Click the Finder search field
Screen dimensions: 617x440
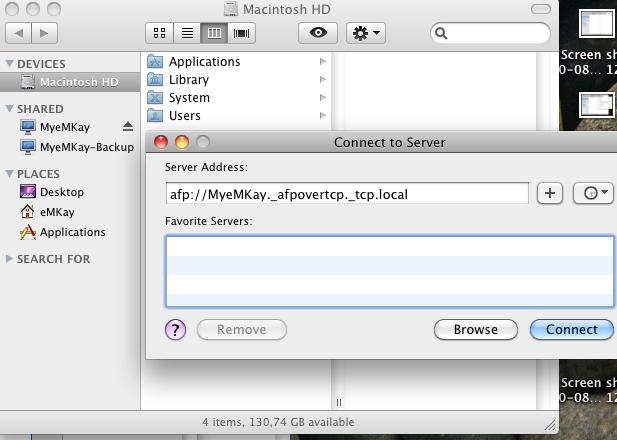point(490,33)
